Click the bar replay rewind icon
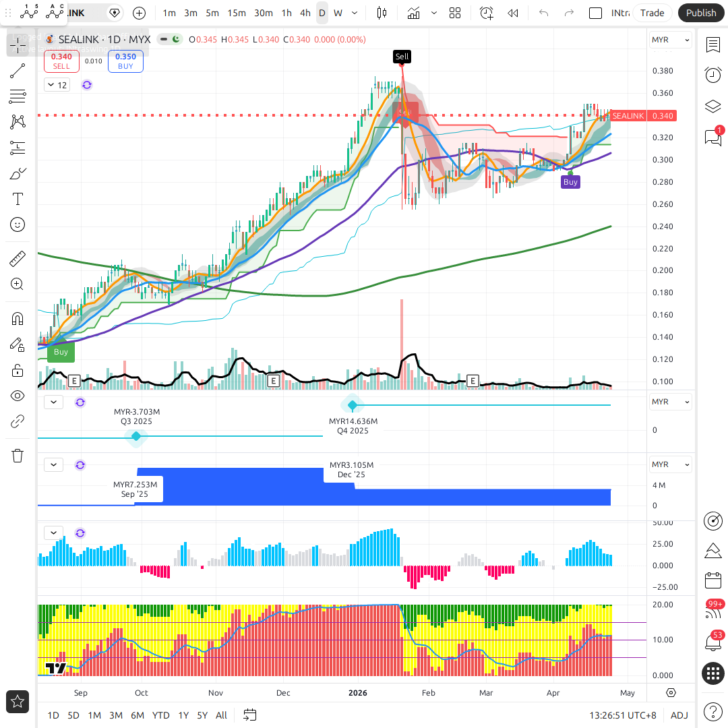Viewport: 728px width, 728px height. [x=513, y=13]
